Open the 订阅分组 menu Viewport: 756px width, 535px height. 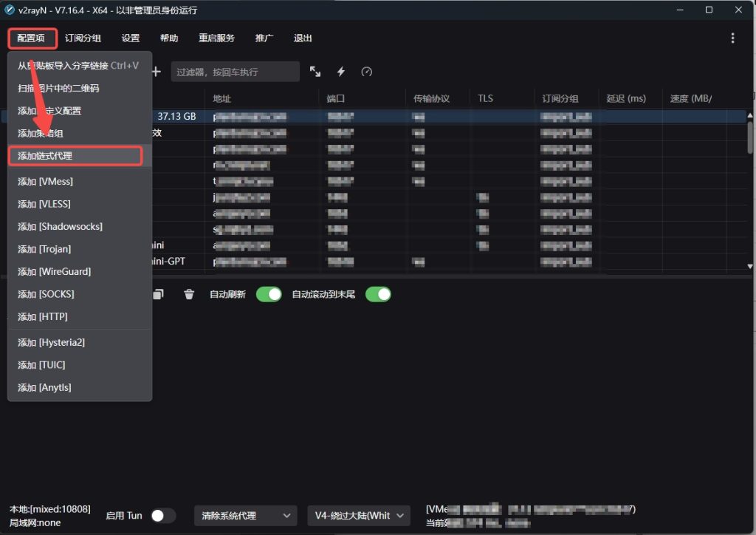83,38
